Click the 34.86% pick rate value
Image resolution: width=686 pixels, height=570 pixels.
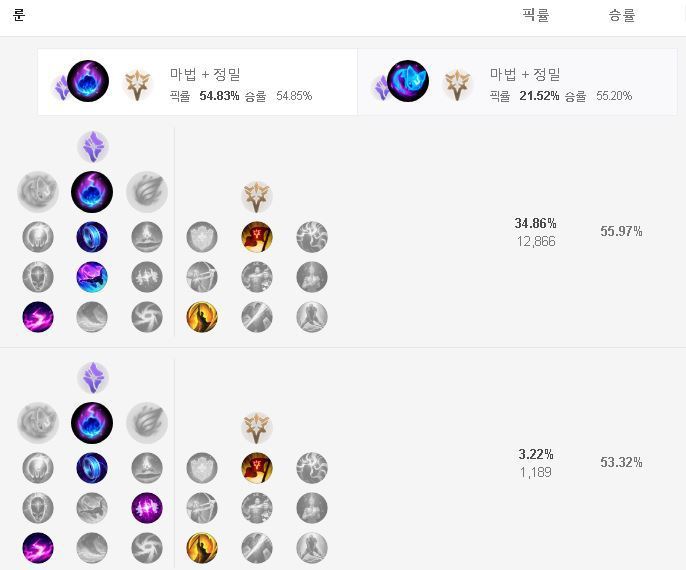pos(536,224)
